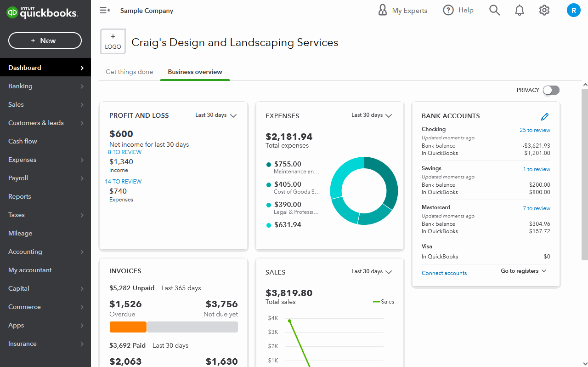
Task: Open Expenses period dropdown
Action: click(x=372, y=115)
